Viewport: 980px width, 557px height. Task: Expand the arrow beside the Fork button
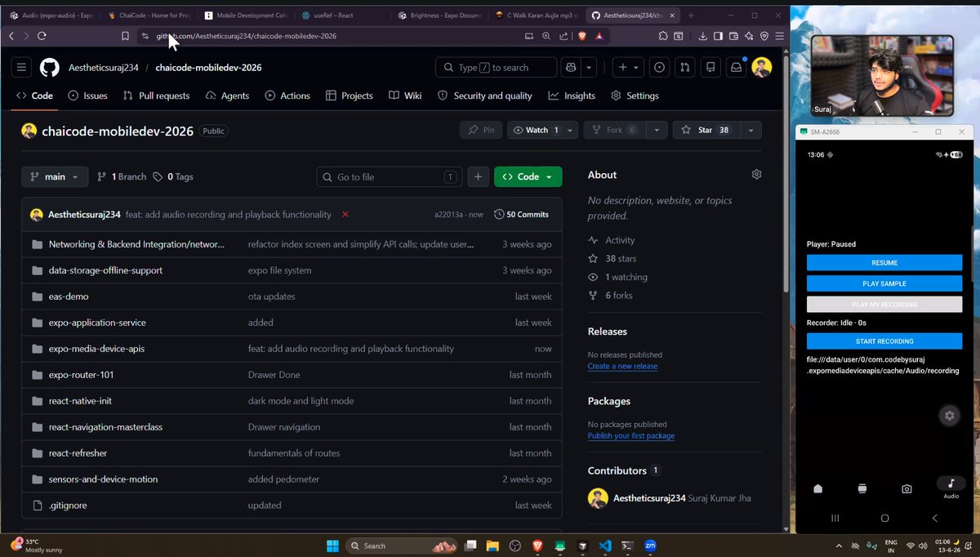pyautogui.click(x=656, y=130)
